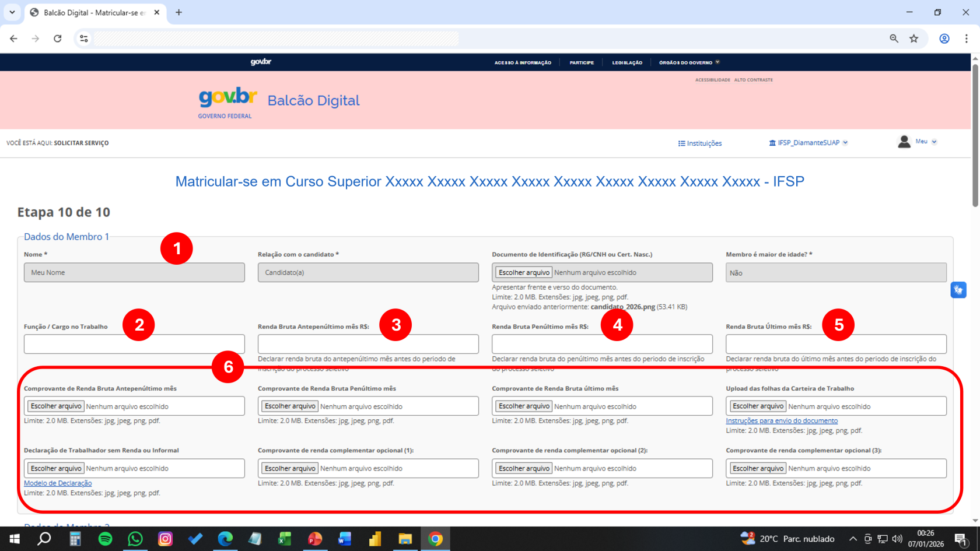Click the browser bookmark star icon
980x551 pixels.
coord(914,38)
